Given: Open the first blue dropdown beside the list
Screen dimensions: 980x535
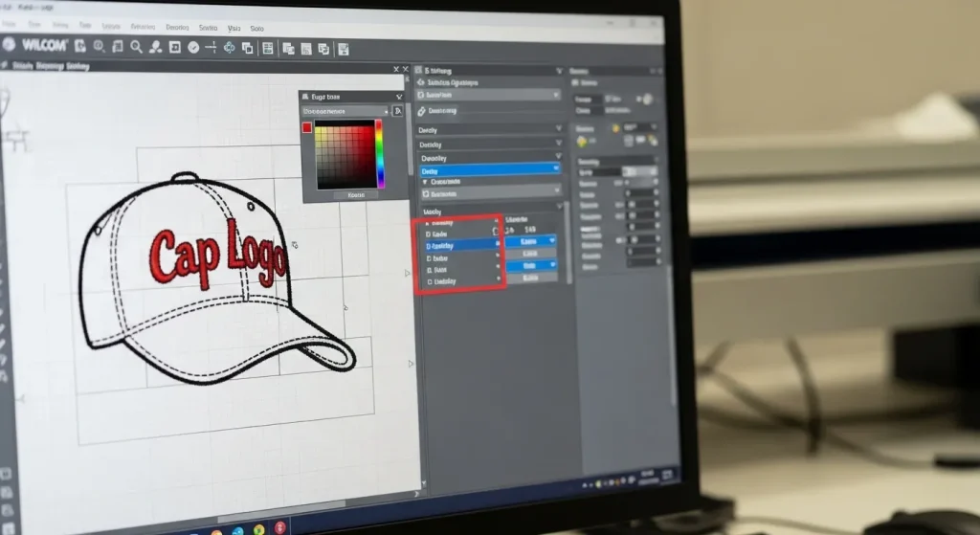Looking at the screenshot, I should click(530, 240).
